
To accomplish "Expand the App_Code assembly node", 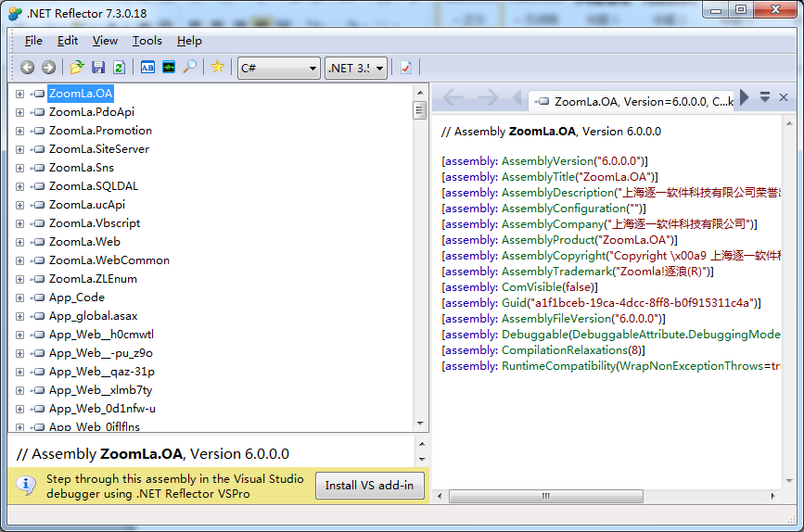I will [19, 298].
